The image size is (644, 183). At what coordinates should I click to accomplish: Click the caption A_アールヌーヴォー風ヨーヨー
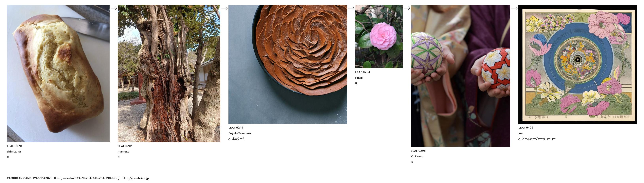coord(537,139)
